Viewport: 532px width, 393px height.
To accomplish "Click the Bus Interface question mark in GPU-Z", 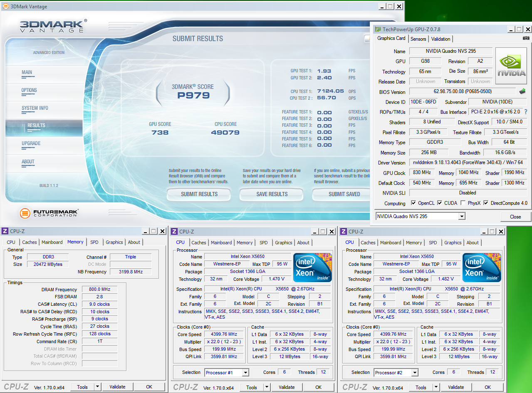I will (526, 112).
